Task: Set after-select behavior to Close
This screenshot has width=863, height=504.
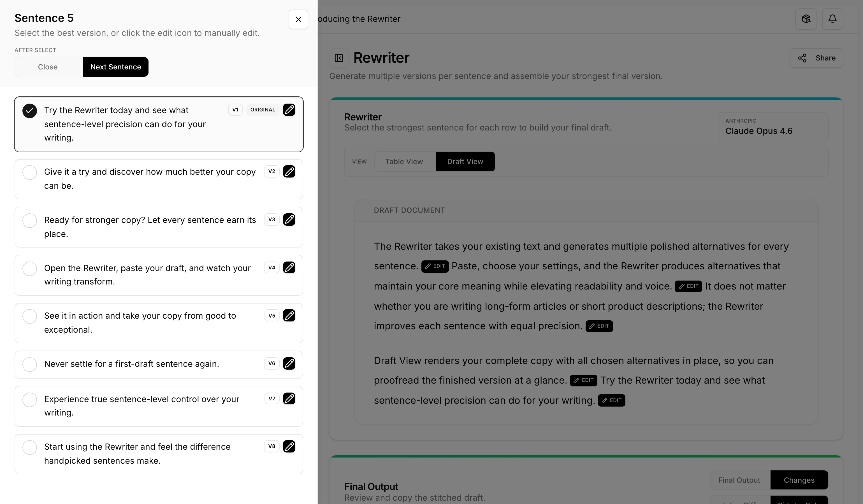Action: click(x=48, y=67)
